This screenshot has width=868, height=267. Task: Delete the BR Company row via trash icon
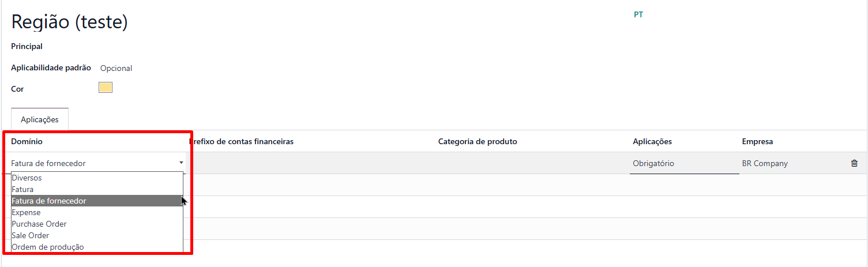854,163
